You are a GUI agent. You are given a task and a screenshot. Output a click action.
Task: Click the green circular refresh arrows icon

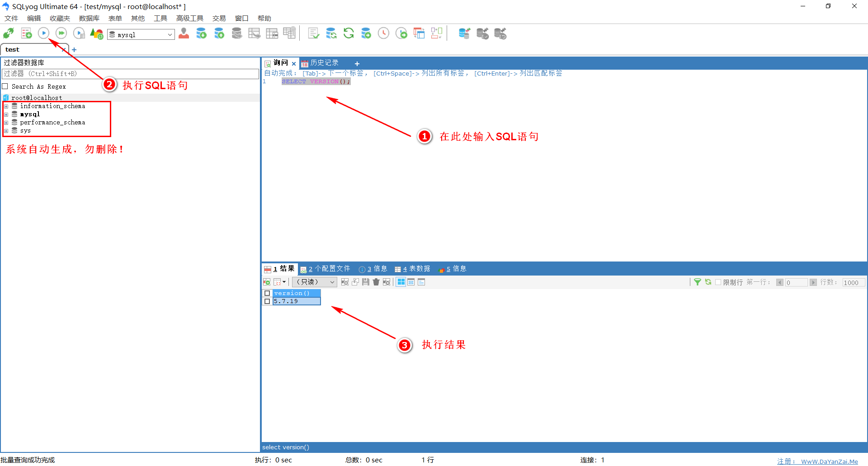[349, 33]
